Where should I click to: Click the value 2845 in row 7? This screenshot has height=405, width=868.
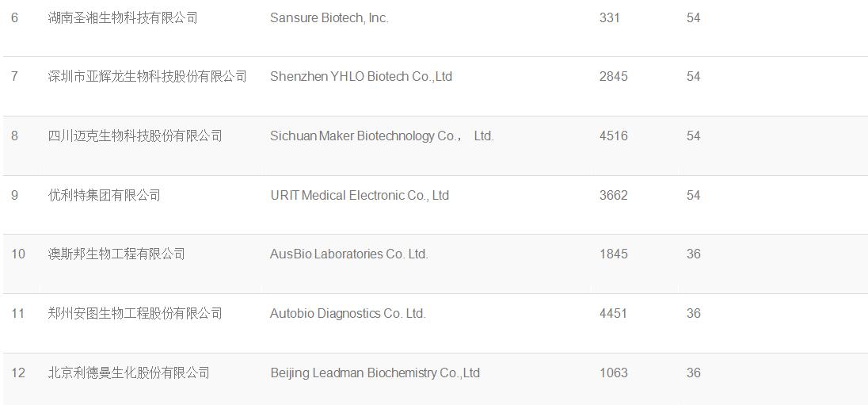pyautogui.click(x=613, y=76)
